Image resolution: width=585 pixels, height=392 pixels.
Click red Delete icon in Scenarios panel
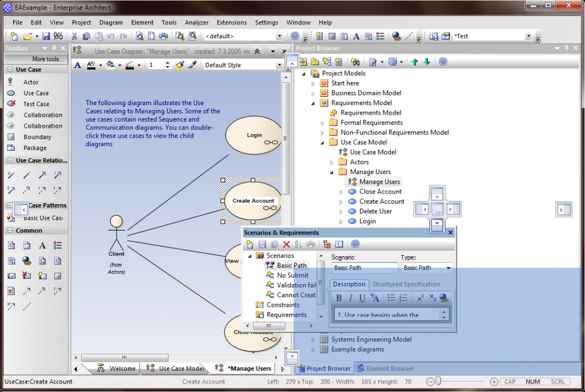[x=286, y=244]
